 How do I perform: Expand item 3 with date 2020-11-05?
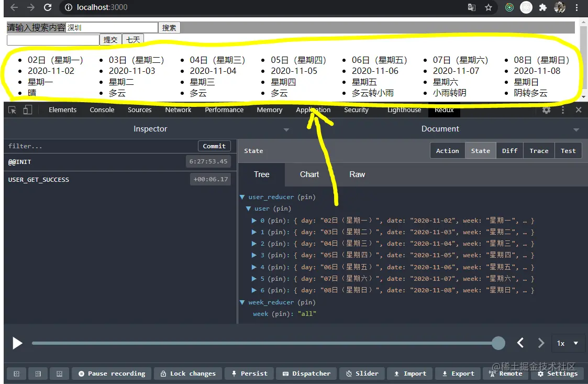254,255
